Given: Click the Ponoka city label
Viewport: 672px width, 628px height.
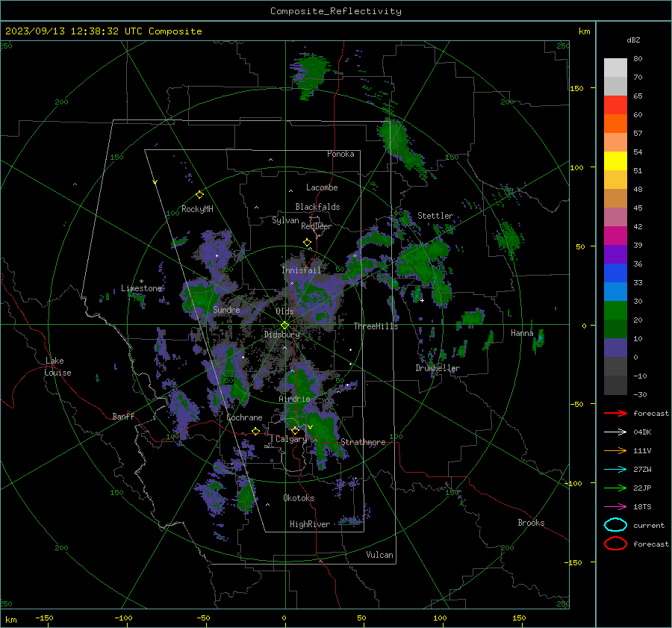Looking at the screenshot, I should [x=340, y=154].
